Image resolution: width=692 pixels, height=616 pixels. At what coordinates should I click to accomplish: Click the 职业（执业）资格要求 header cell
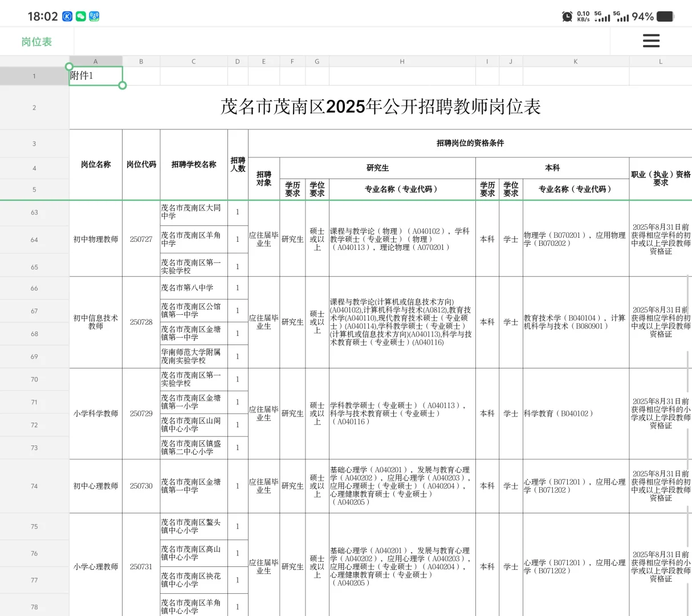coord(661,179)
